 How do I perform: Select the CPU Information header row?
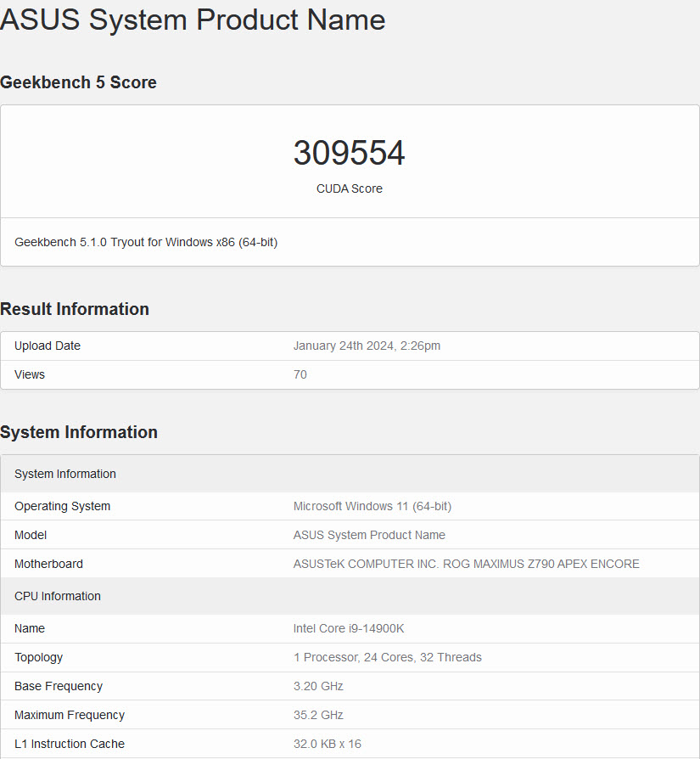point(57,596)
